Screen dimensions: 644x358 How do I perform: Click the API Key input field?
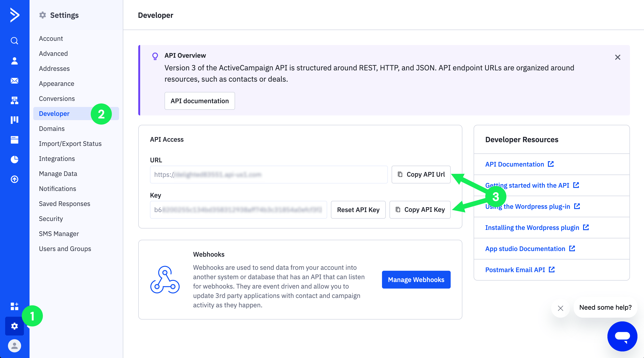(238, 210)
